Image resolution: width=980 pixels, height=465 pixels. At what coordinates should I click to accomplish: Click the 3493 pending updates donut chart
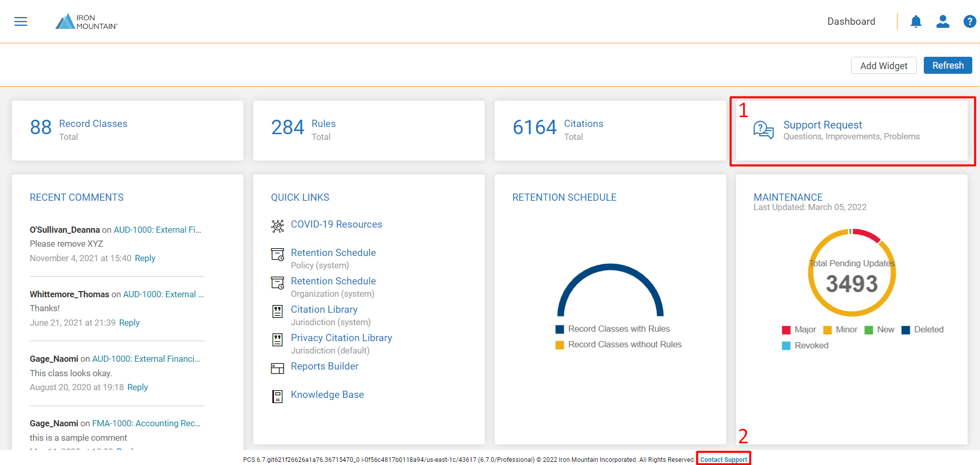(852, 272)
